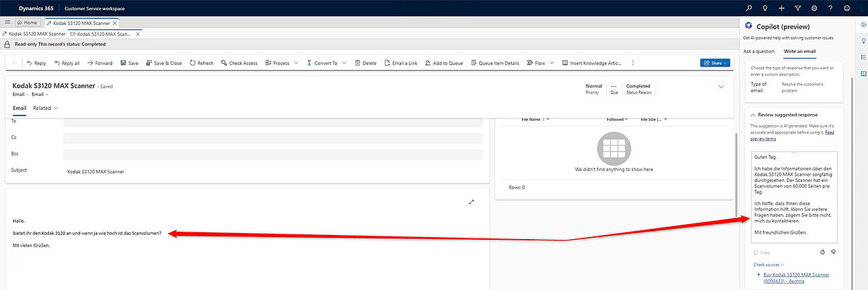
Task: Open global search magnifier icon
Action: tap(749, 8)
